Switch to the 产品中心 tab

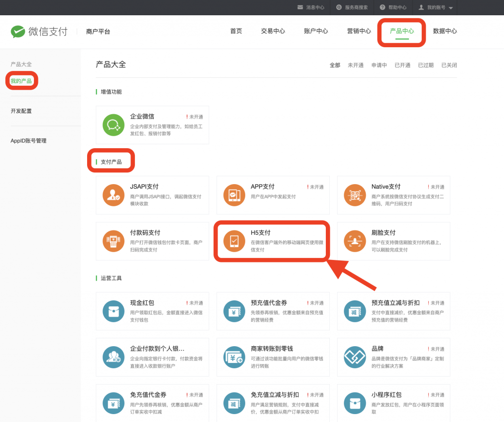coord(401,31)
